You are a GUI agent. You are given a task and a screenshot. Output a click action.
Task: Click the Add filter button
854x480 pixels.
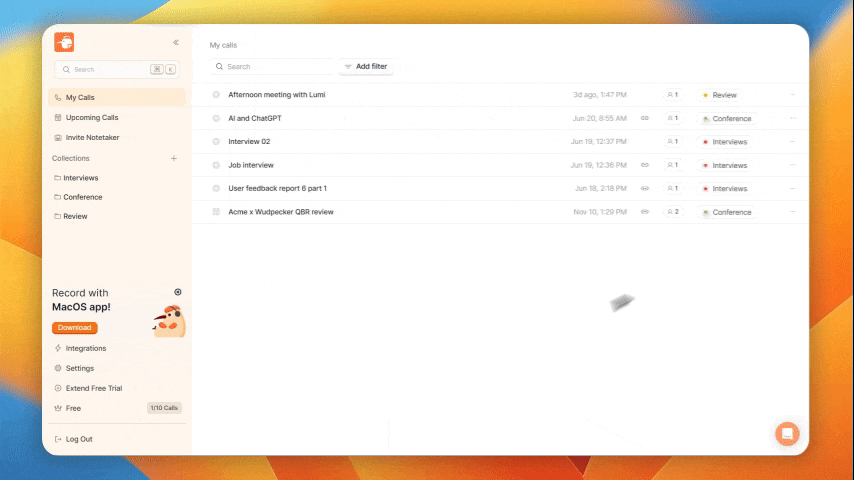click(366, 66)
